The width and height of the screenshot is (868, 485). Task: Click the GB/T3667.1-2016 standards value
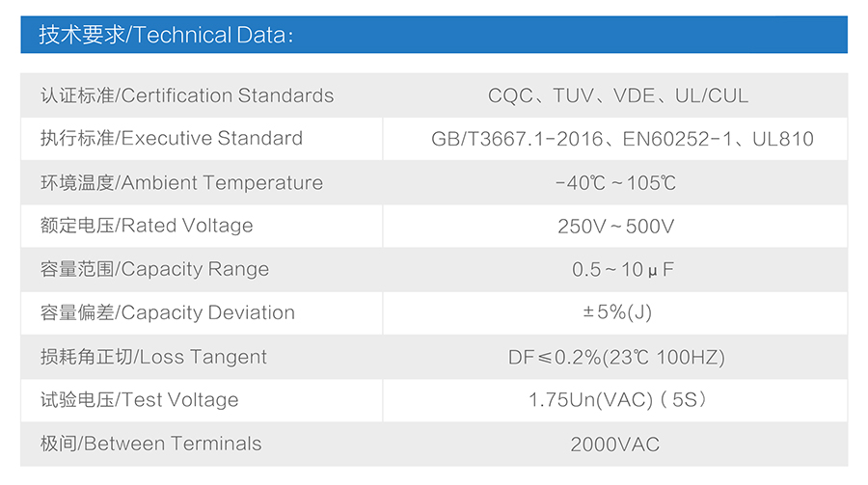pos(622,139)
